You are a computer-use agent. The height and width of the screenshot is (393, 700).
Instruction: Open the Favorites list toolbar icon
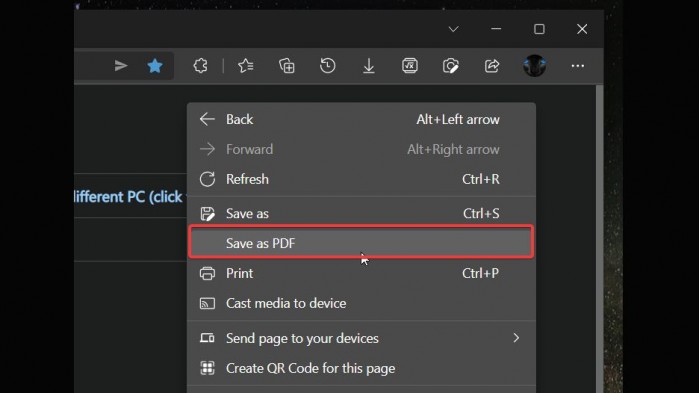[x=246, y=66]
